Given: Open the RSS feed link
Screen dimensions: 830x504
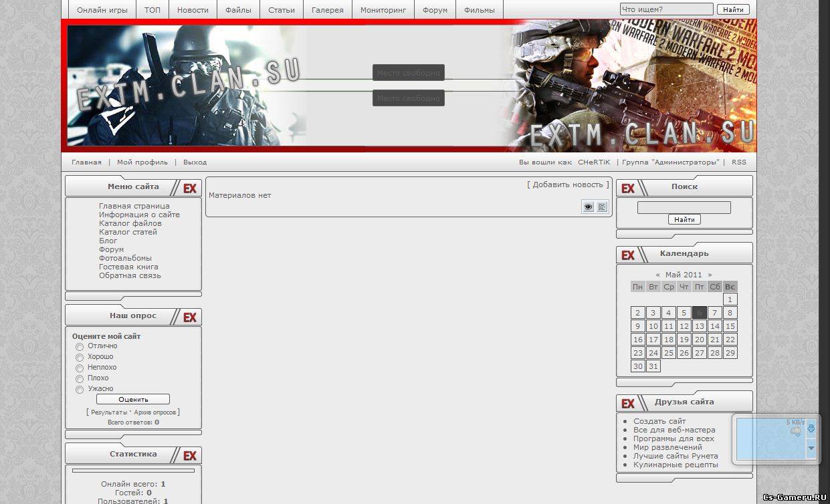Looking at the screenshot, I should coord(739,162).
